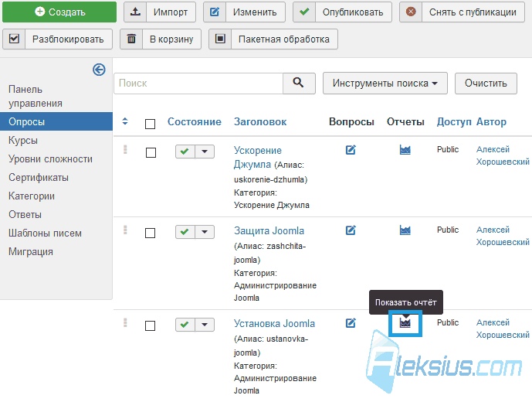Open Сертификаты sidebar item

[x=39, y=177]
